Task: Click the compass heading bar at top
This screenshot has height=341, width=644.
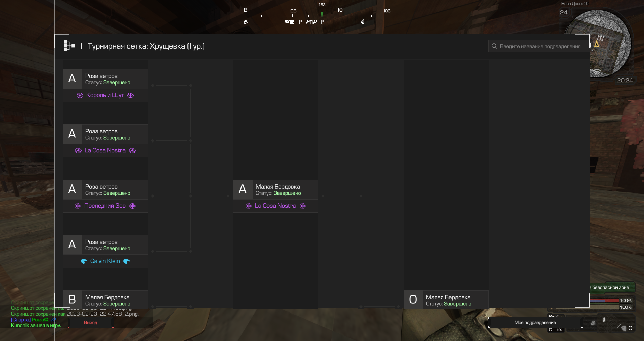Action: 322,15
